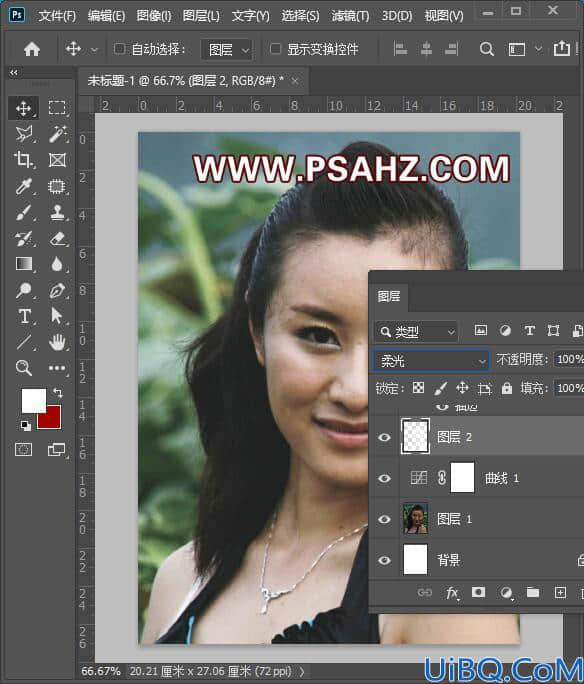Select the Eyedropper tool
Screen dimensions: 584x684
point(23,186)
